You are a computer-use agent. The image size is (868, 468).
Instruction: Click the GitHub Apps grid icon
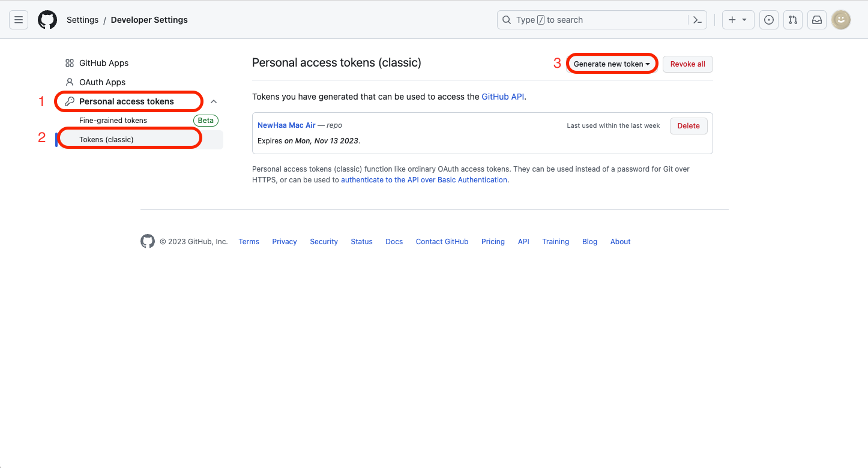70,63
